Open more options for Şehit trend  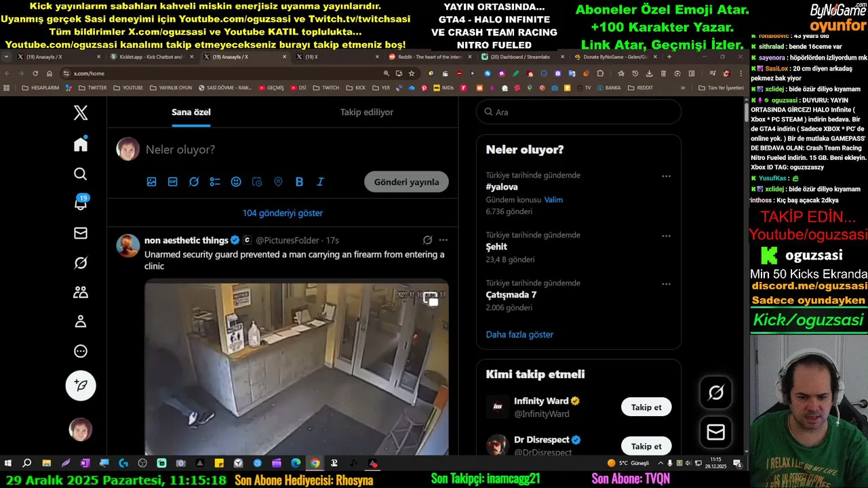pos(666,236)
